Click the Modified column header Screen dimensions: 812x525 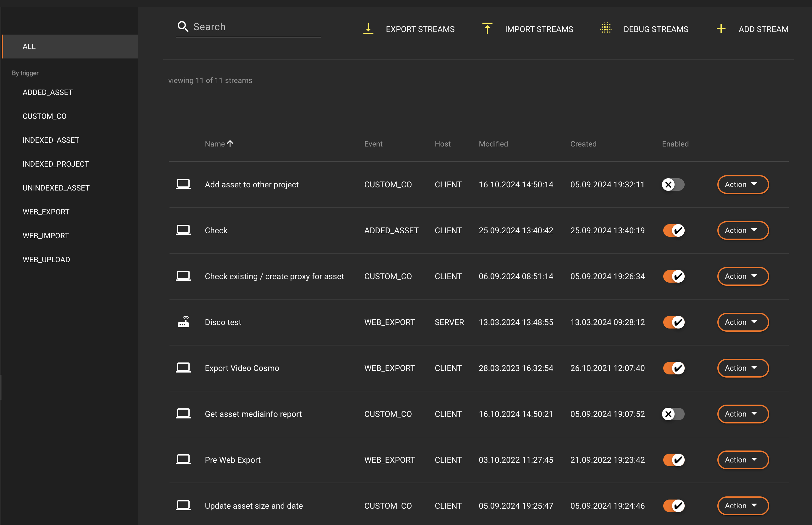click(493, 144)
